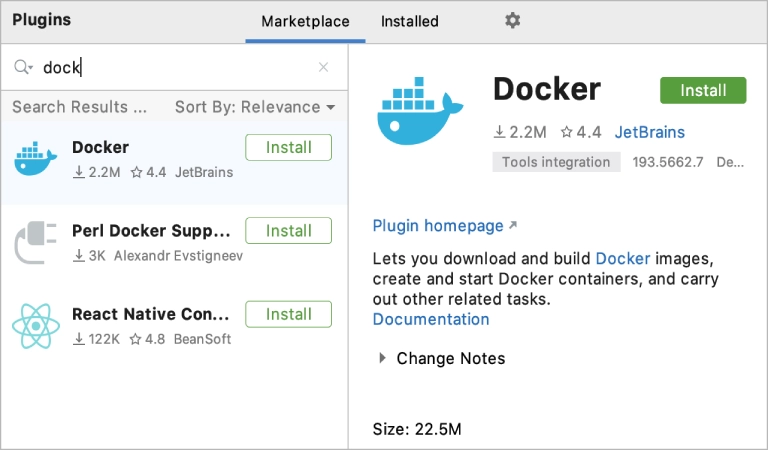768x450 pixels.
Task: Install the Perl Docker Support plugin
Action: pyautogui.click(x=288, y=231)
